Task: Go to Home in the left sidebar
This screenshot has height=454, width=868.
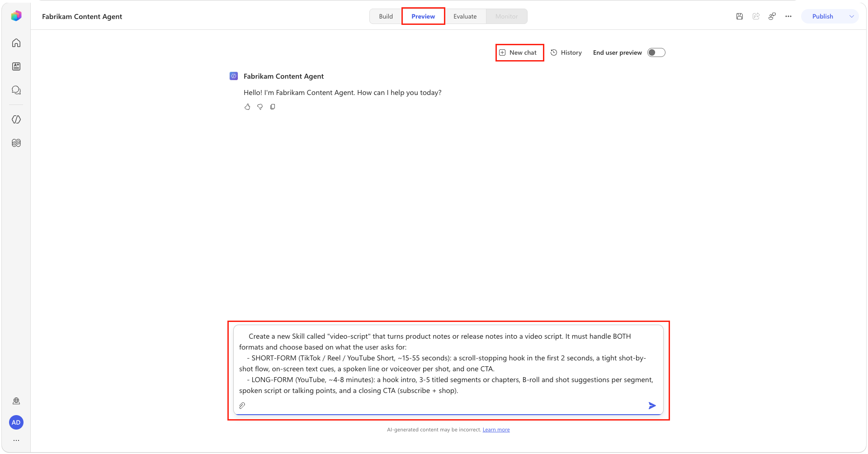Action: 16,43
